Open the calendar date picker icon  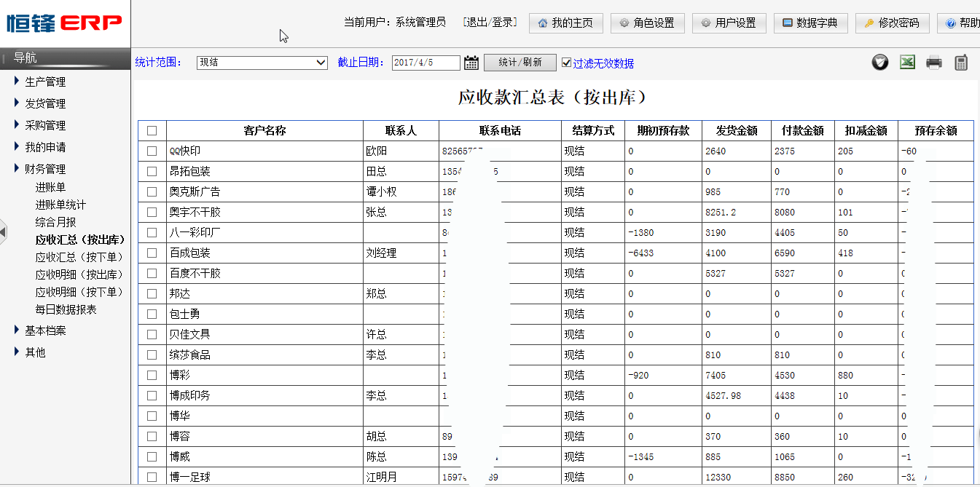[471, 63]
